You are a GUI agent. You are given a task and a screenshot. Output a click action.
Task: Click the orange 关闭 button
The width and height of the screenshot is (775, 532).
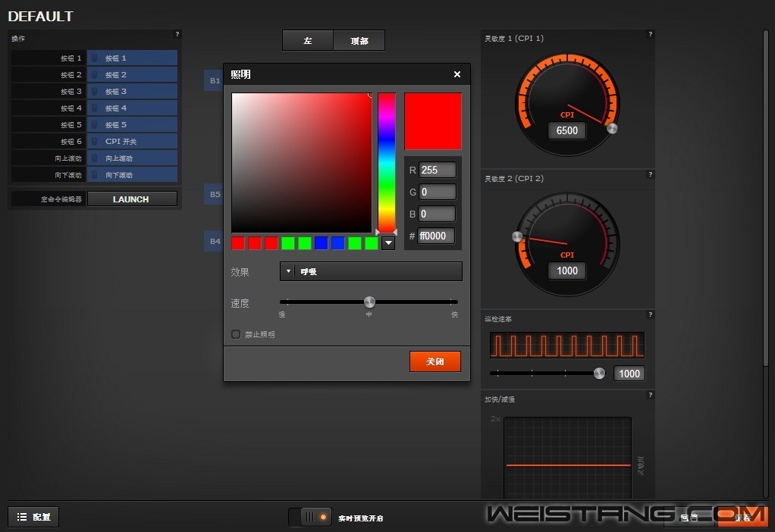[x=435, y=361]
